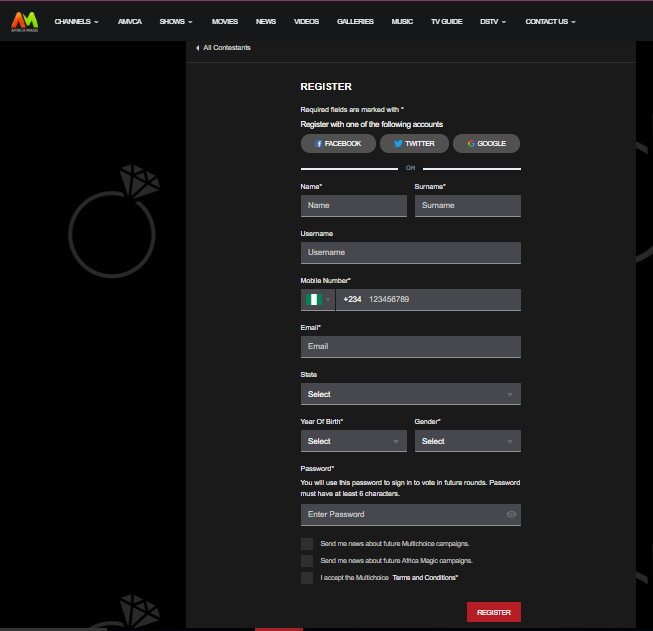Click the red Register button

(493, 612)
